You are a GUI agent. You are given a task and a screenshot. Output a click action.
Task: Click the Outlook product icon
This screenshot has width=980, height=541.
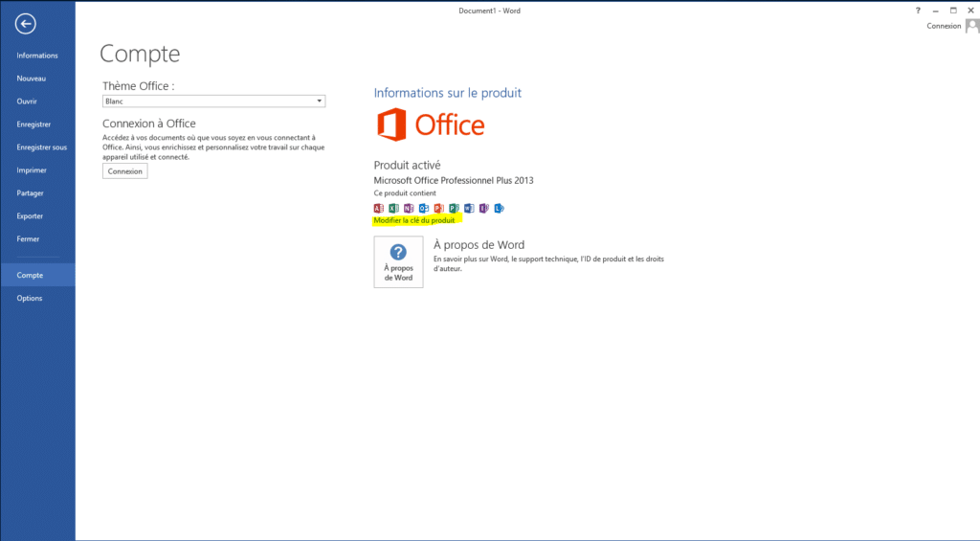tap(423, 208)
